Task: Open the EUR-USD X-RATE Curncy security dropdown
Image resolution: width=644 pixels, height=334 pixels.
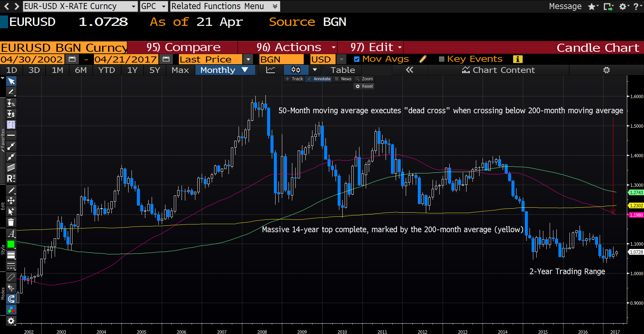Action: 81,6
